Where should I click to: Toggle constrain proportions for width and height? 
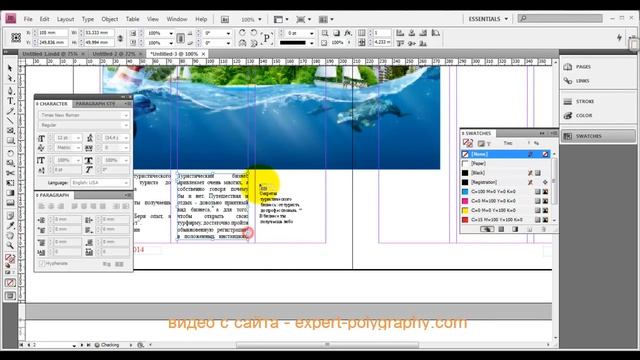(120, 38)
